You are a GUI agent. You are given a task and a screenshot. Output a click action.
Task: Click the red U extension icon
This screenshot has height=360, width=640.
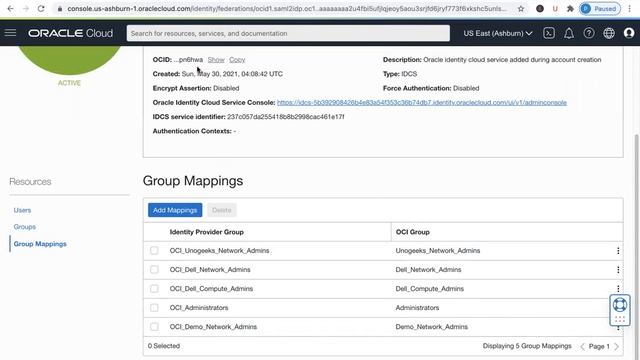click(x=555, y=9)
